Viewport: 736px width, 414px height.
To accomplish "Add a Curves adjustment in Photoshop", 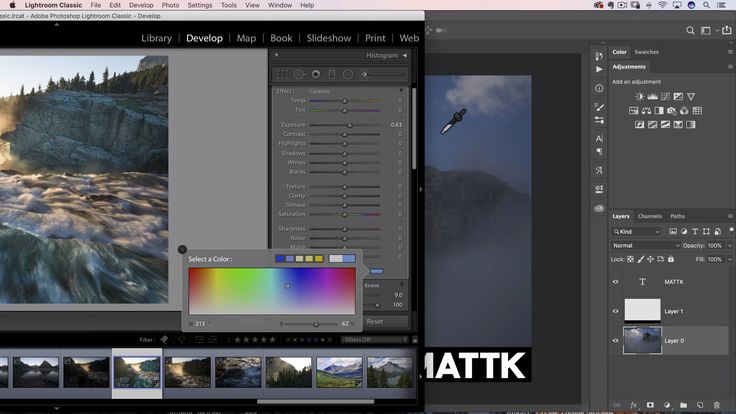I will point(665,96).
